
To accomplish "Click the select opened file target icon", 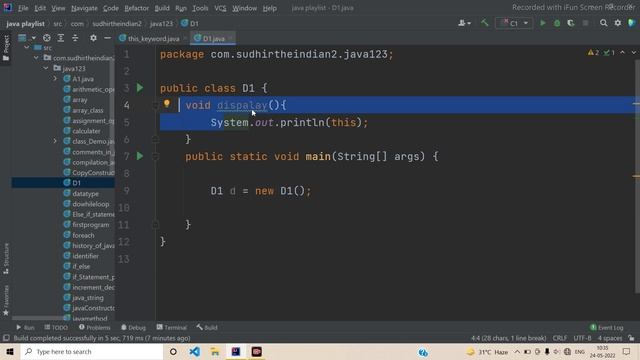I will coord(47,38).
